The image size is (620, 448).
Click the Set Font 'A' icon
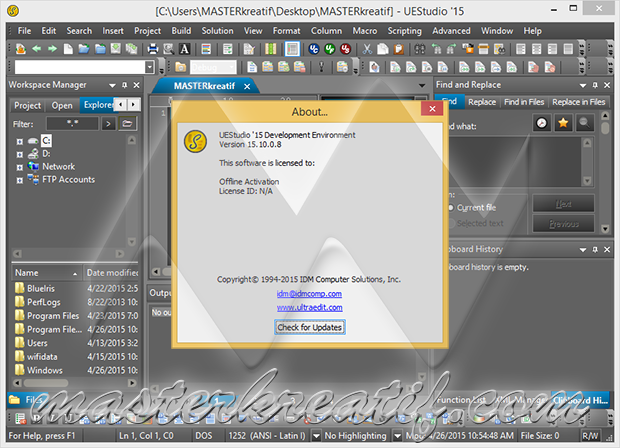(184, 49)
